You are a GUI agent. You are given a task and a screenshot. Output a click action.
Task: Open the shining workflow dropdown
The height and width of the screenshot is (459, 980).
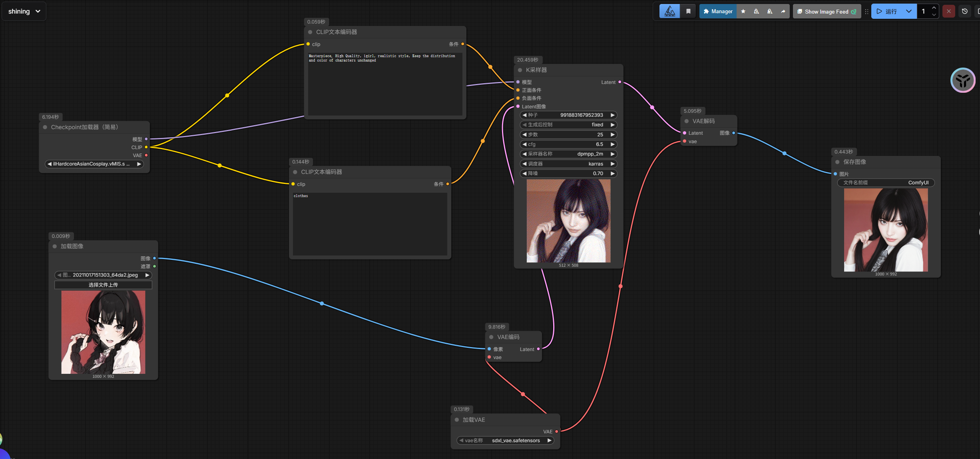(x=24, y=11)
